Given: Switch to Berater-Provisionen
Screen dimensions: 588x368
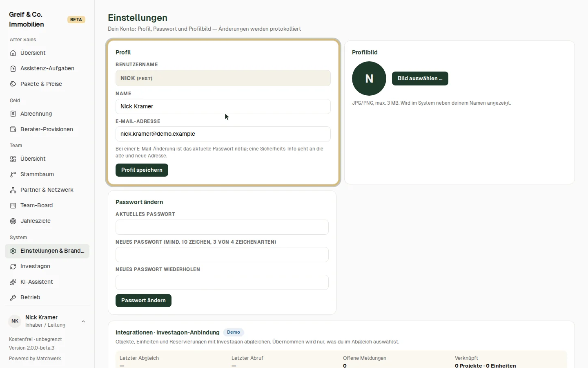Looking at the screenshot, I should tap(47, 130).
